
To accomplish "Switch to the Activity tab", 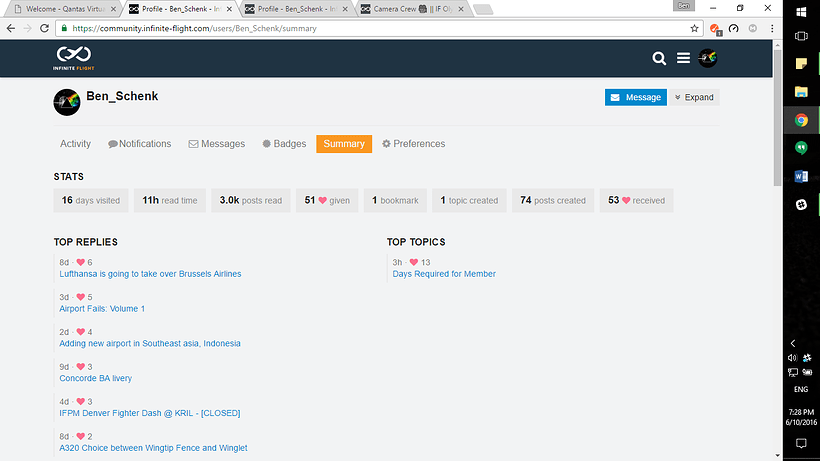I will [x=75, y=144].
